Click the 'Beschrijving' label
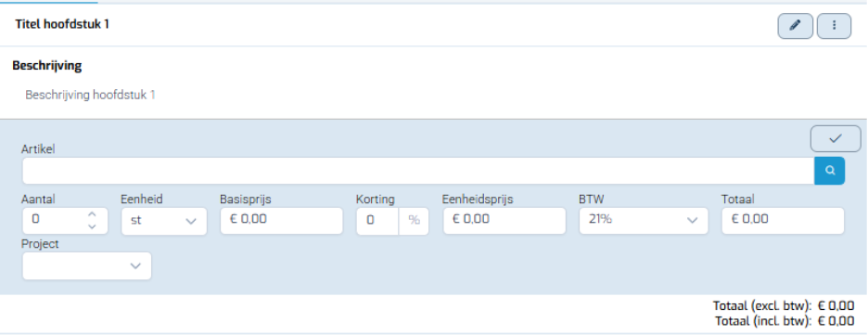Viewport: 868px width, 335px height. tap(47, 66)
